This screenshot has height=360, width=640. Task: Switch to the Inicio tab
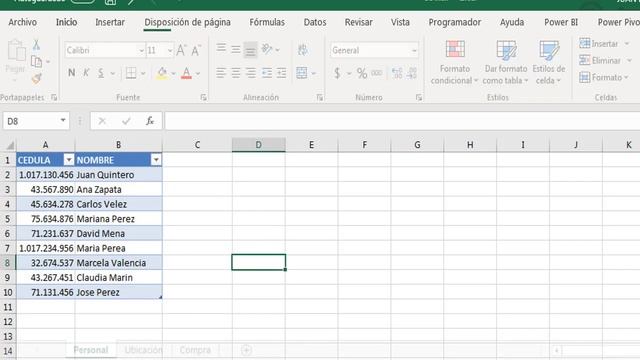pyautogui.click(x=67, y=22)
